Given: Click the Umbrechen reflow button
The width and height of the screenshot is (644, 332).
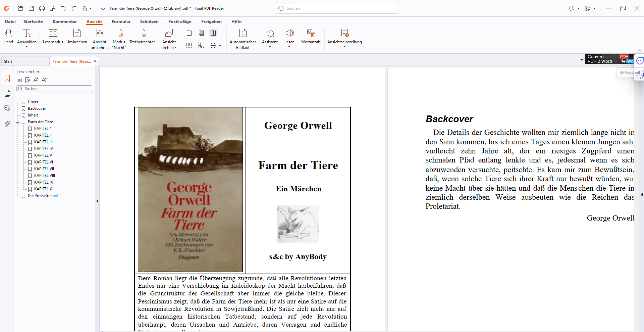Looking at the screenshot, I should click(77, 36).
